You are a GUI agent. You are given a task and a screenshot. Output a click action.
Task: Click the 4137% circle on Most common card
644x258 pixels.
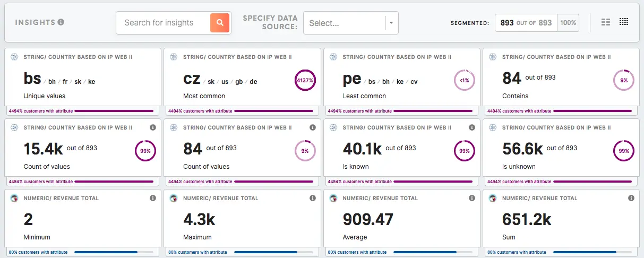click(x=305, y=80)
